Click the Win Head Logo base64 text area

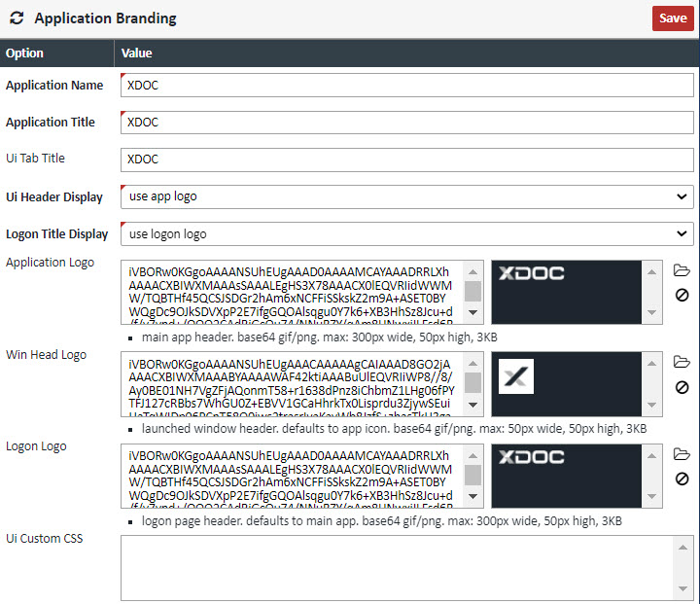click(x=294, y=384)
